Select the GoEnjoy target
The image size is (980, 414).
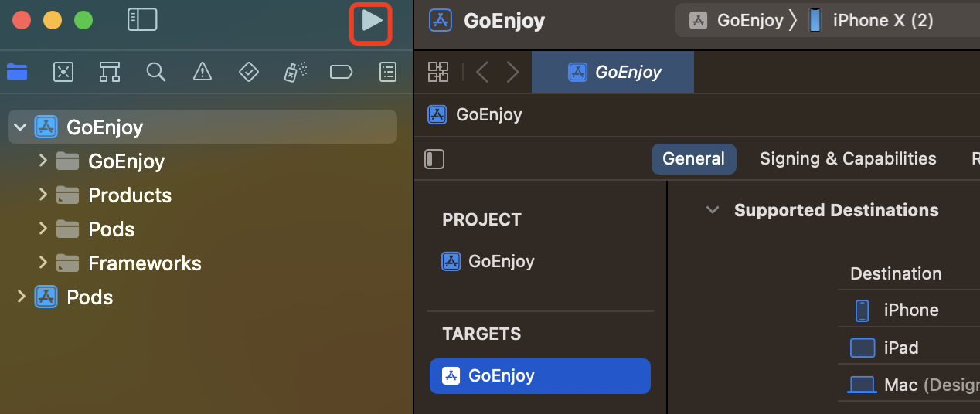[539, 376]
